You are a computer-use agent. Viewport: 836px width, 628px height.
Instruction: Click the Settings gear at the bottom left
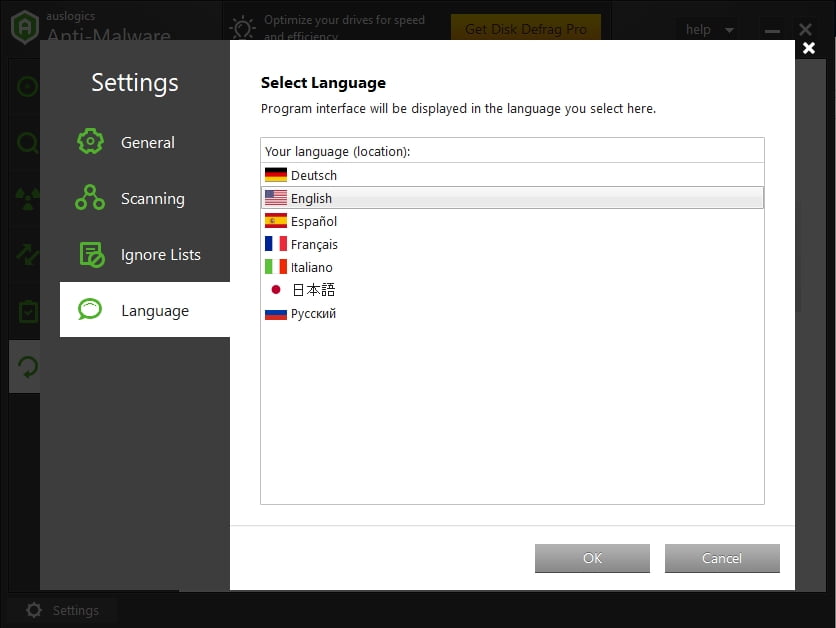[x=34, y=610]
